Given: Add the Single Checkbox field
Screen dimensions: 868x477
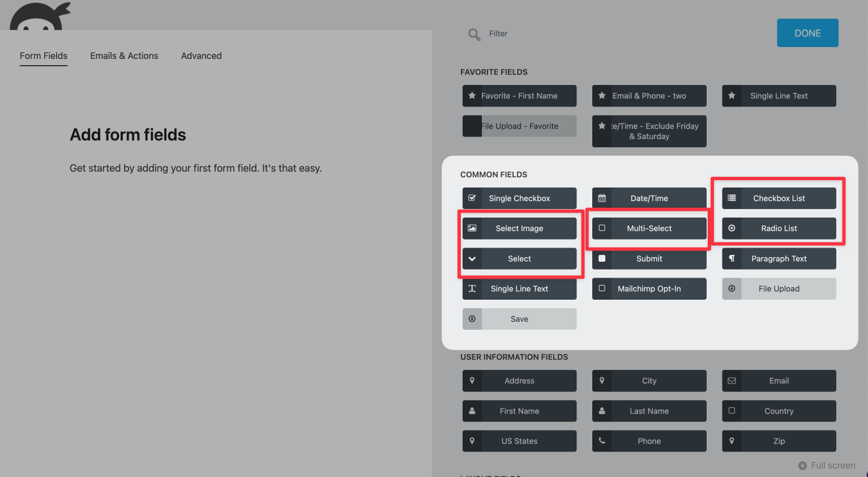Looking at the screenshot, I should 519,198.
